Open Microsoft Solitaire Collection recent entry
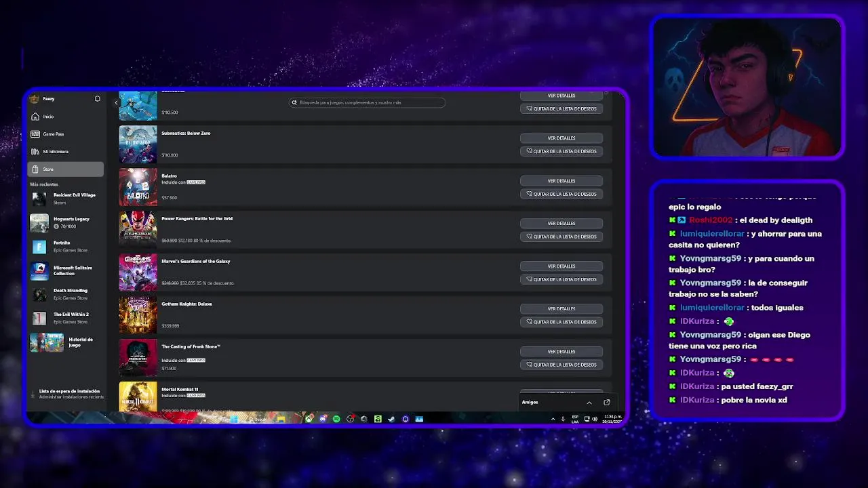Screen dimensions: 868x488 pyautogui.click(x=65, y=270)
